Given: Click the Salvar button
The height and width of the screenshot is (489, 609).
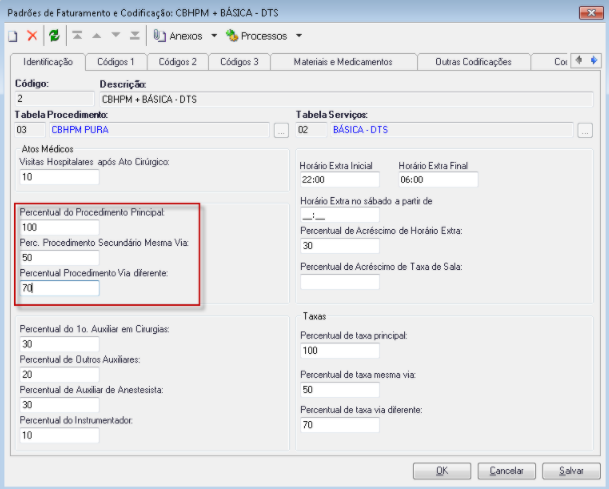Looking at the screenshot, I should (571, 471).
